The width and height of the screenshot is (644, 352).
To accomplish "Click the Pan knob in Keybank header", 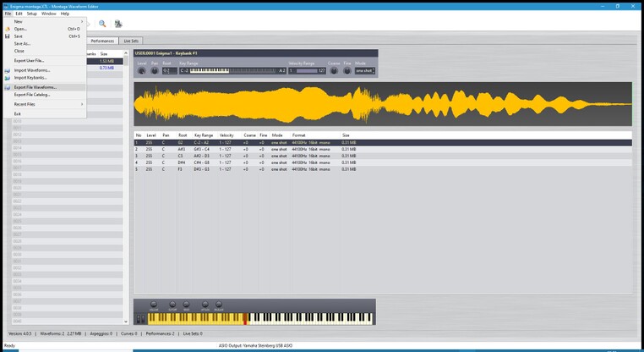I will (155, 71).
